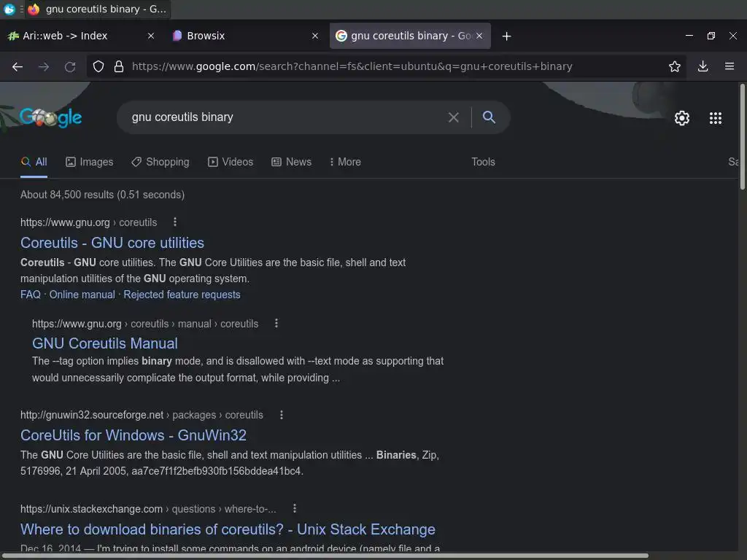
Task: Click the forward navigation arrow
Action: [43, 66]
